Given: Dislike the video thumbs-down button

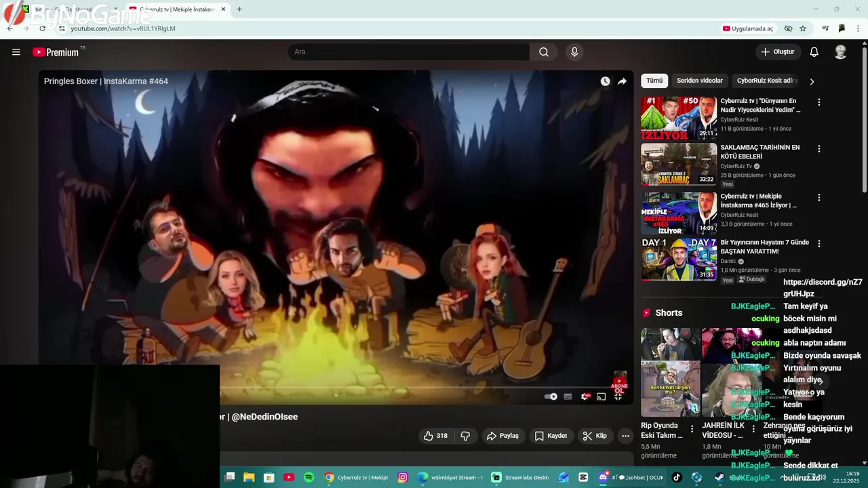Looking at the screenshot, I should tap(465, 436).
